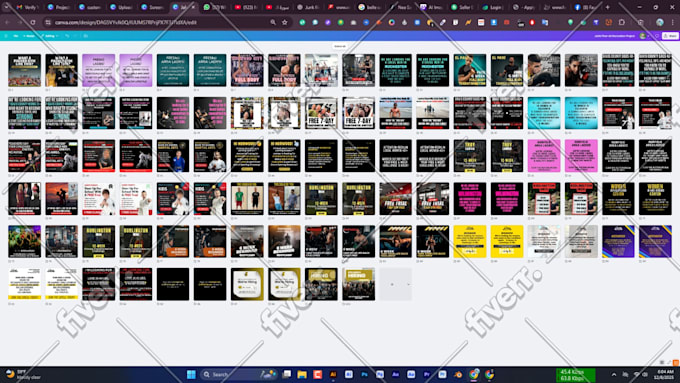The image size is (680, 383).
Task: Bookmark this page with the star icon
Action: pyautogui.click(x=284, y=22)
